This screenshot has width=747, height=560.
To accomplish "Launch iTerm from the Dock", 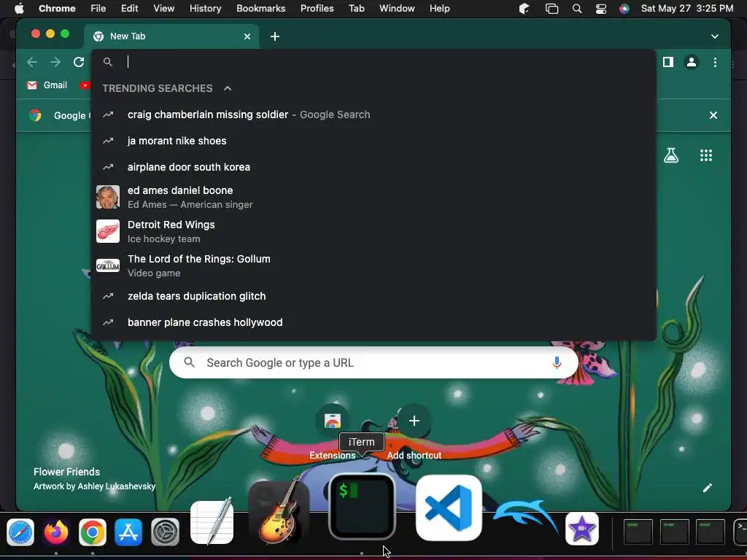I will point(362,507).
